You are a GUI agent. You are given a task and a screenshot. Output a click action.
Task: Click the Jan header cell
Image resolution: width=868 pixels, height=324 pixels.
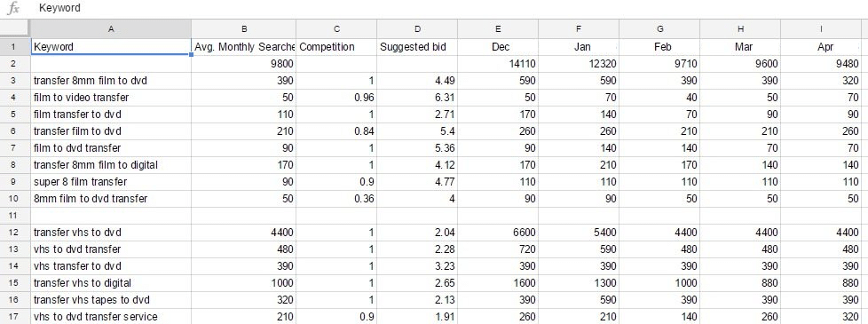click(x=579, y=47)
